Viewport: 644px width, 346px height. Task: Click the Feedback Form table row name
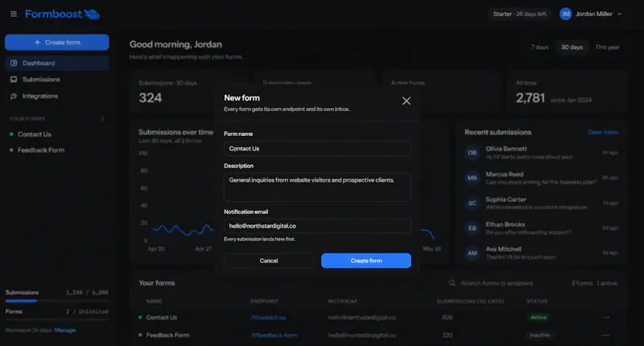(167, 336)
